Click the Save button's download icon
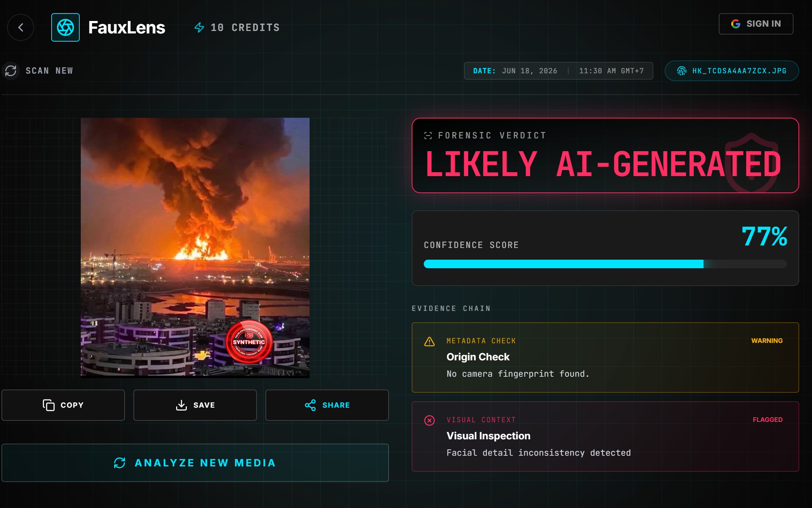The width and height of the screenshot is (812, 508). tap(181, 405)
